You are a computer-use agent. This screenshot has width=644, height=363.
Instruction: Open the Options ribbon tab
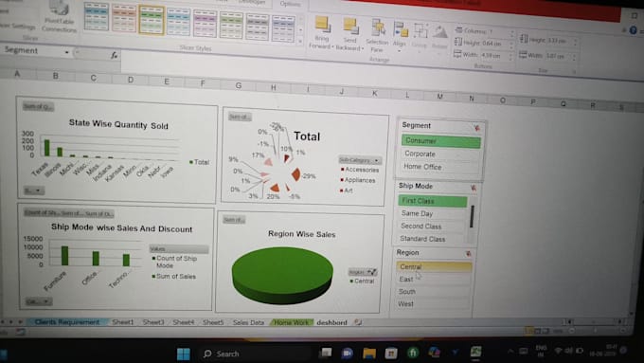pyautogui.click(x=290, y=4)
